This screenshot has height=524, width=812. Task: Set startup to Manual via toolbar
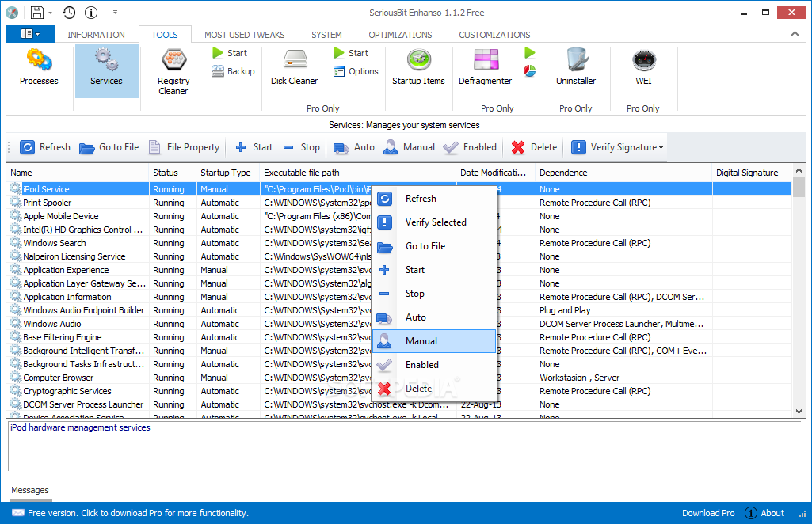409,147
